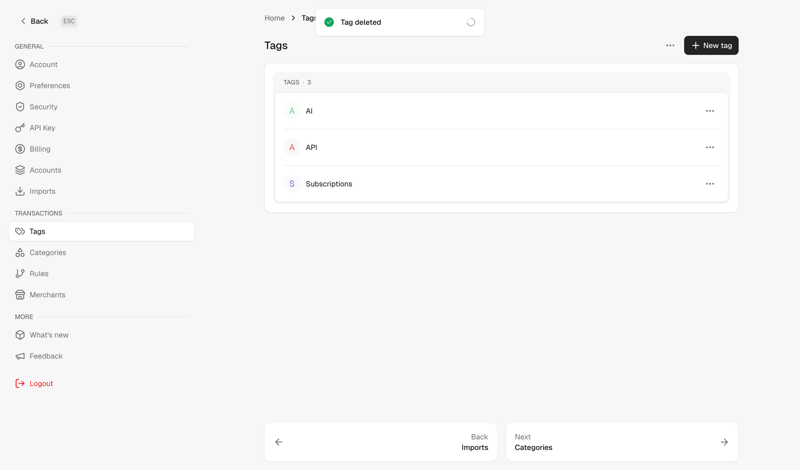Click the Back button text
800x470 pixels.
pos(39,21)
